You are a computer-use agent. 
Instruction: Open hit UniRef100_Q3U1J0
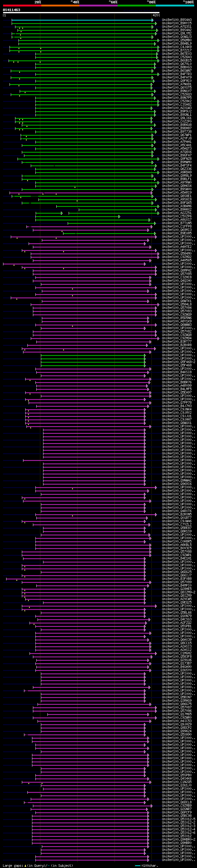click(177, 785)
